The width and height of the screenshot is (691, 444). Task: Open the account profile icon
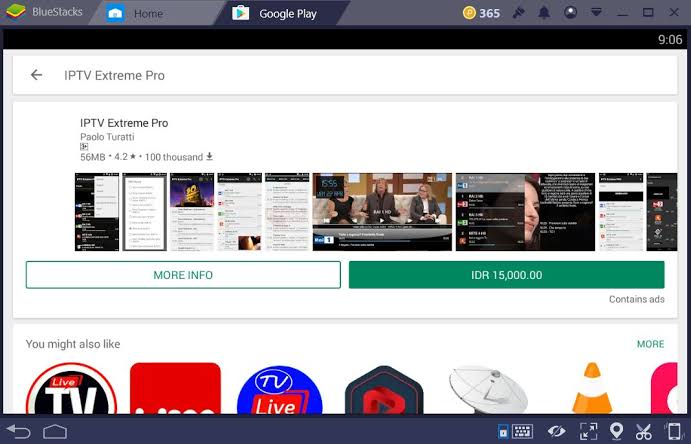point(570,12)
